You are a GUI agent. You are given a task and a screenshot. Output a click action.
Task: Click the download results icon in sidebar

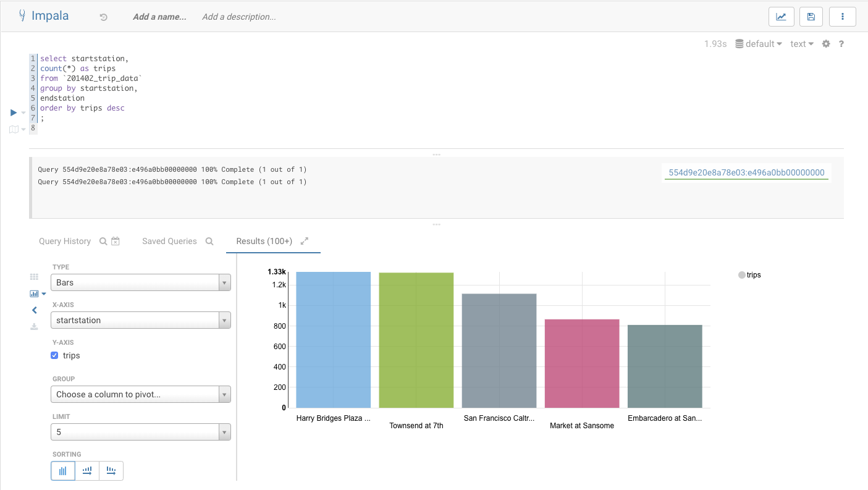tap(34, 326)
